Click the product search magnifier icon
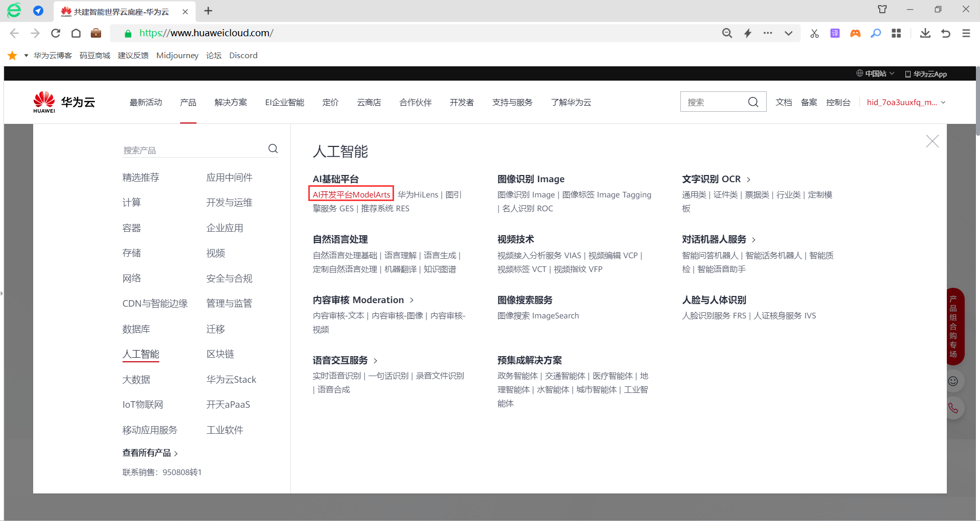The image size is (980, 521). coord(273,148)
